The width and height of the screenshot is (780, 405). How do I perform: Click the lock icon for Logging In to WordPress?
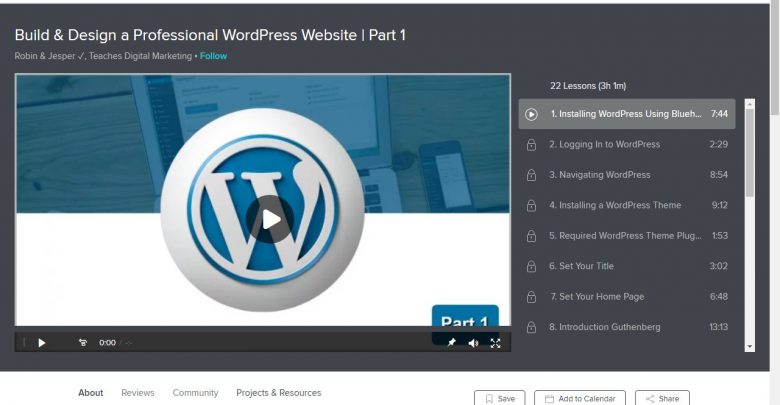coord(531,145)
